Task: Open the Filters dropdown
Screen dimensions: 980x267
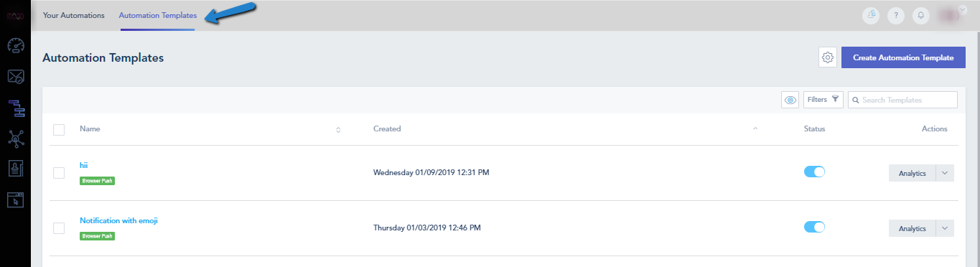Action: pos(823,100)
